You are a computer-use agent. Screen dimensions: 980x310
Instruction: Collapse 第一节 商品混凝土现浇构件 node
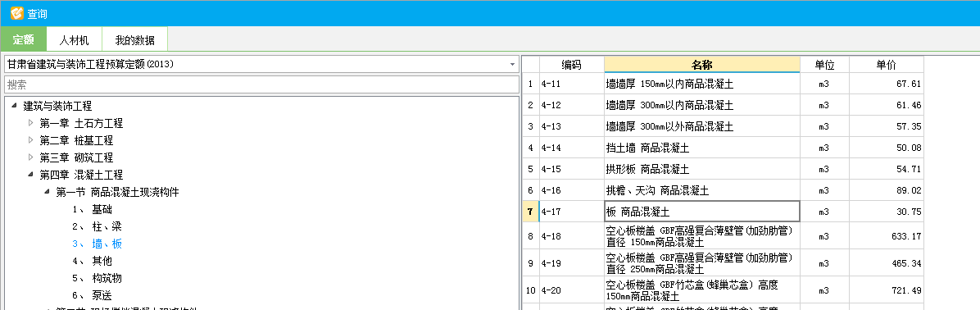point(47,192)
